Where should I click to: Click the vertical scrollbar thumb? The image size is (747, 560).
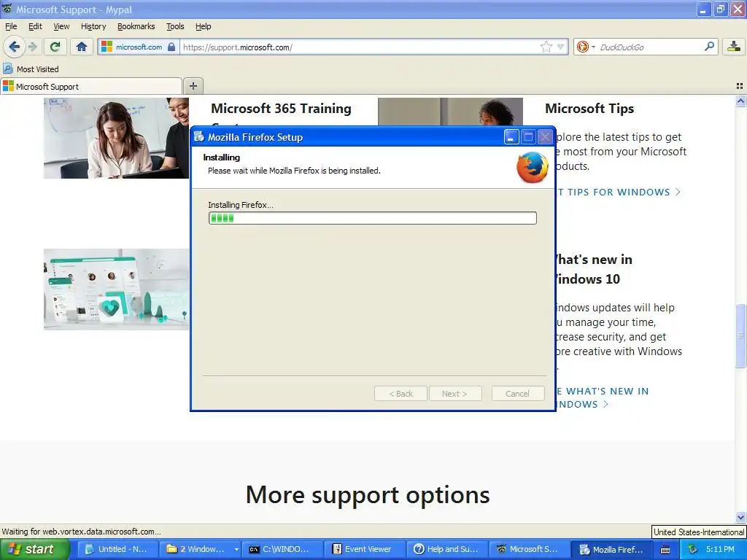click(740, 335)
